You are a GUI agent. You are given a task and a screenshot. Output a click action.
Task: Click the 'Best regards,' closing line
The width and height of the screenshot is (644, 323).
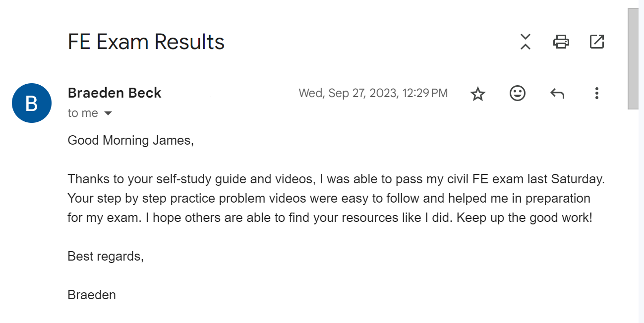pyautogui.click(x=106, y=257)
